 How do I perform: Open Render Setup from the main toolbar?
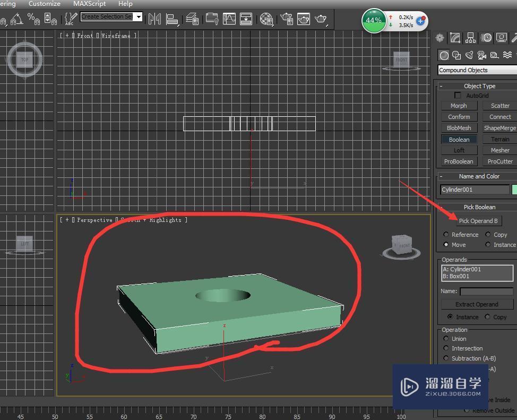coord(304,20)
